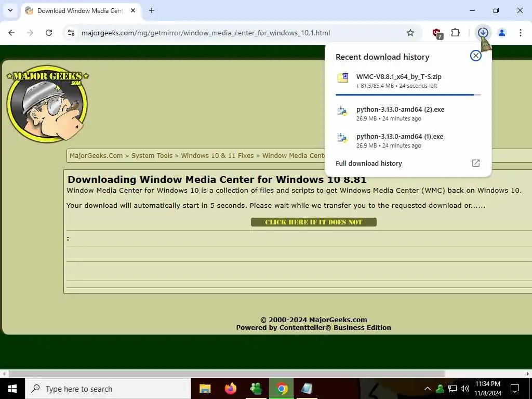Click the green user tray icon
The image size is (532, 399).
click(440, 389)
